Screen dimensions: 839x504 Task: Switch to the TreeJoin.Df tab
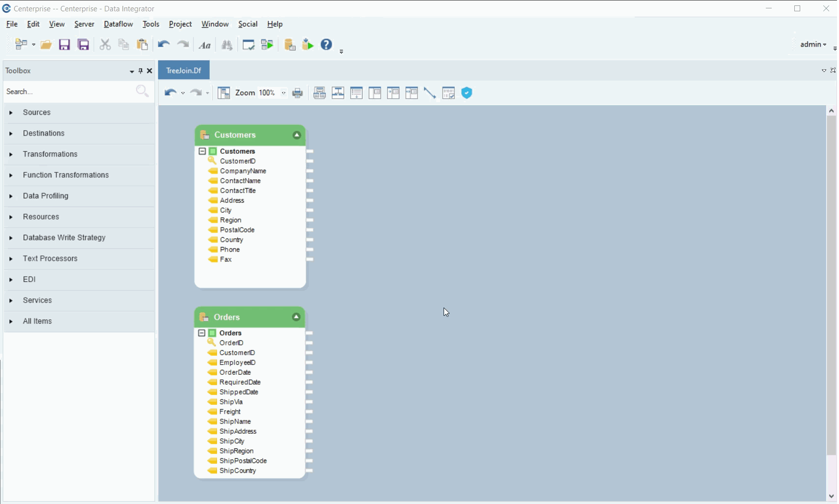pyautogui.click(x=184, y=70)
